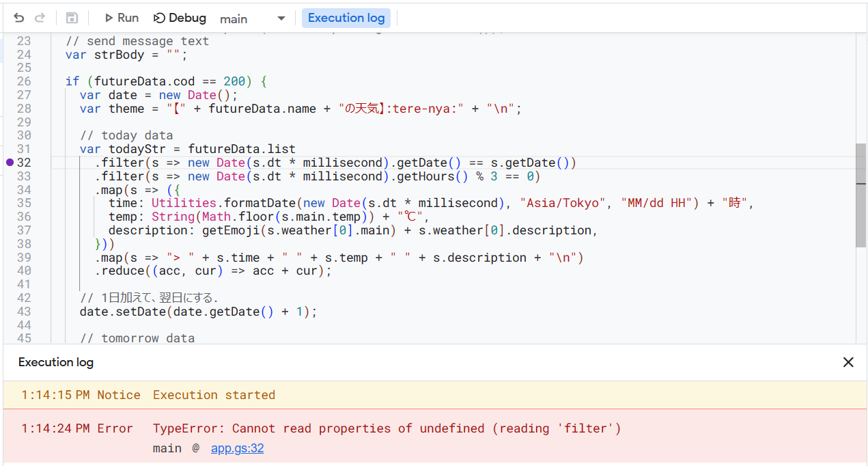The width and height of the screenshot is (868, 466).
Task: Add a breakpoint next to line 43
Action: (x=10, y=312)
